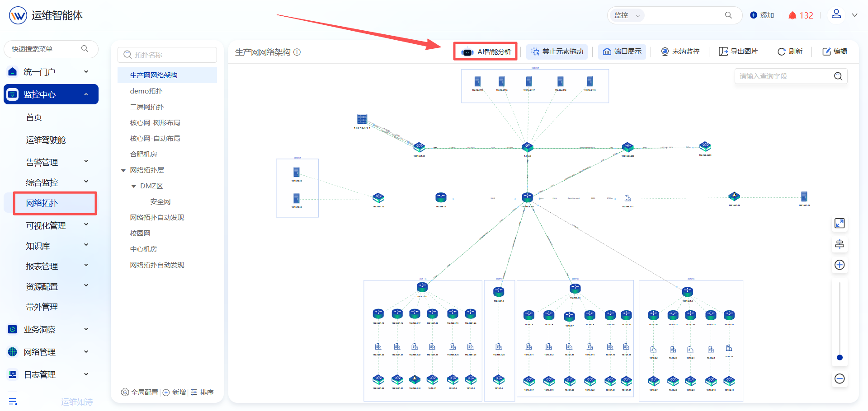Screen dimensions: 868x411
Task: Toggle 未纳监控 filter
Action: pos(680,51)
